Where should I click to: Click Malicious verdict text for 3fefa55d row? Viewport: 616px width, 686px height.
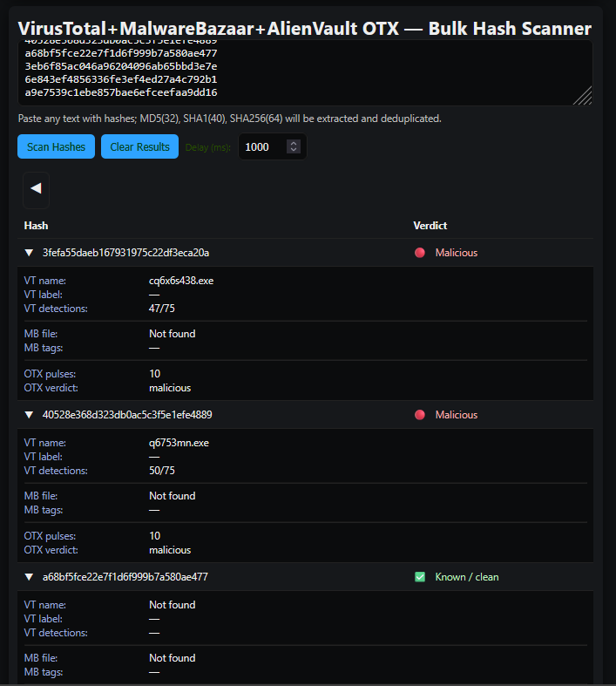click(457, 253)
